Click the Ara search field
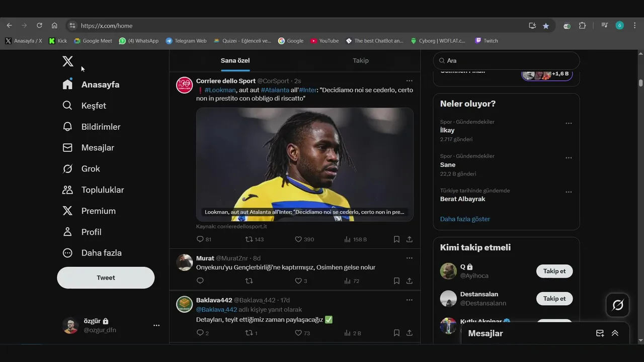644x362 pixels. [506, 60]
